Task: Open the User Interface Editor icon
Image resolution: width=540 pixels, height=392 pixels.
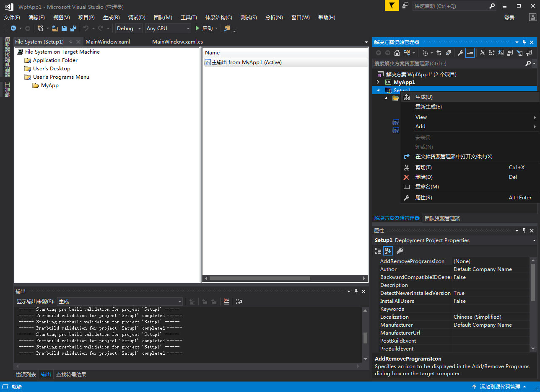Action: point(510,53)
